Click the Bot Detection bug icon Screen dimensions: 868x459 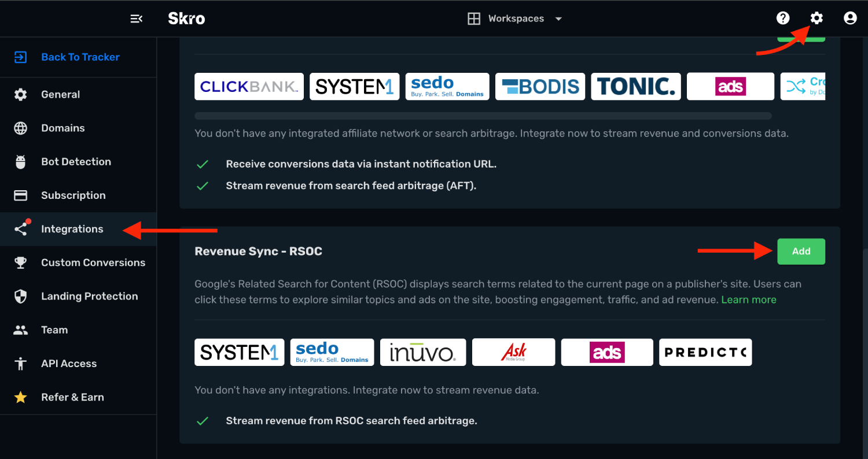21,162
